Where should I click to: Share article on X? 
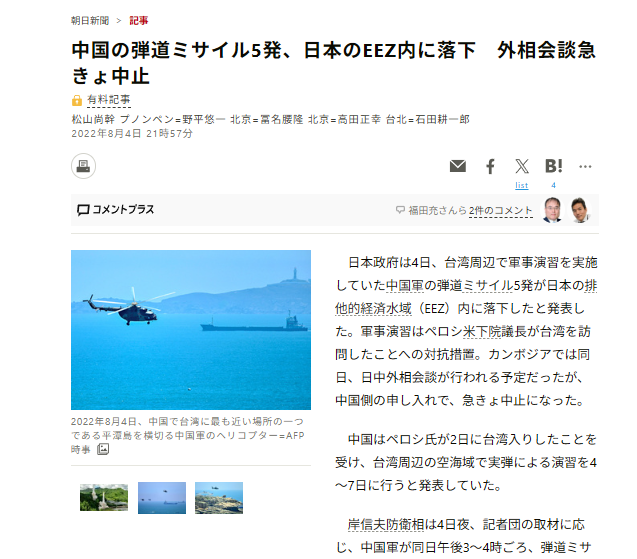(x=522, y=166)
